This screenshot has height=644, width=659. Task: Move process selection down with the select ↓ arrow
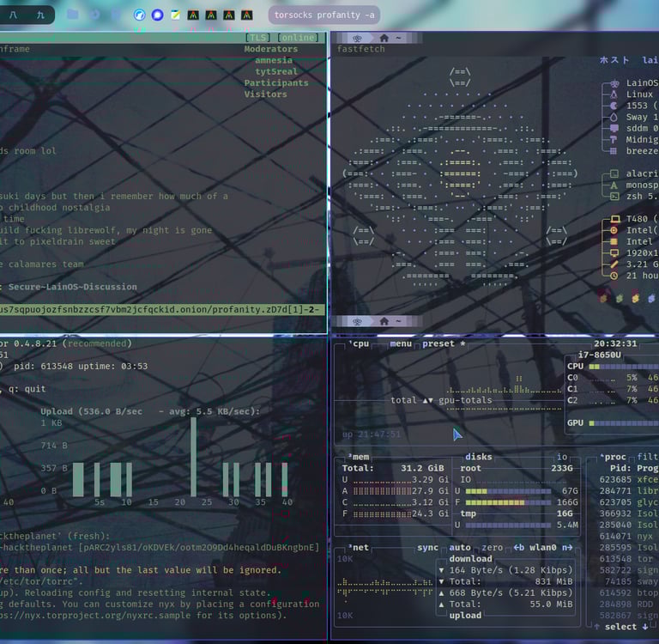(645, 627)
